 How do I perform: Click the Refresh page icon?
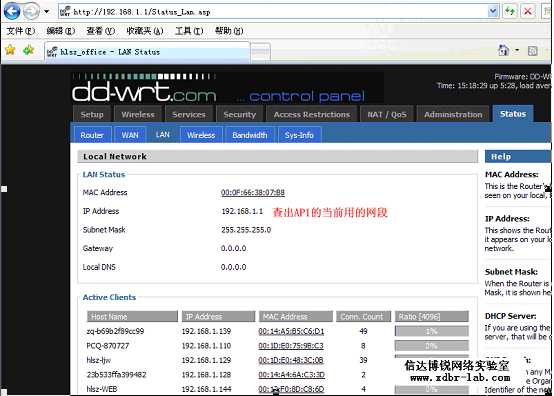[x=510, y=12]
